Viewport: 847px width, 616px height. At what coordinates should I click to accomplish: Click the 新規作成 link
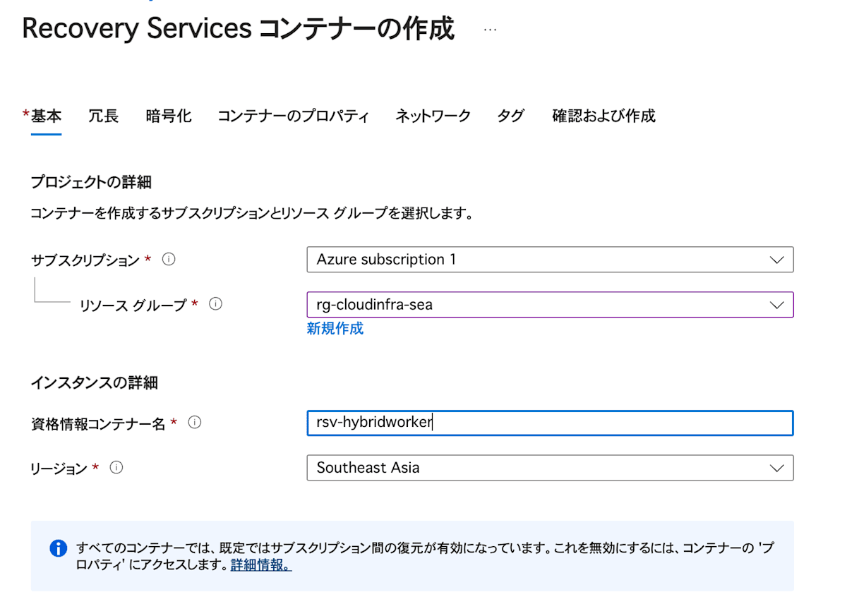pos(335,328)
